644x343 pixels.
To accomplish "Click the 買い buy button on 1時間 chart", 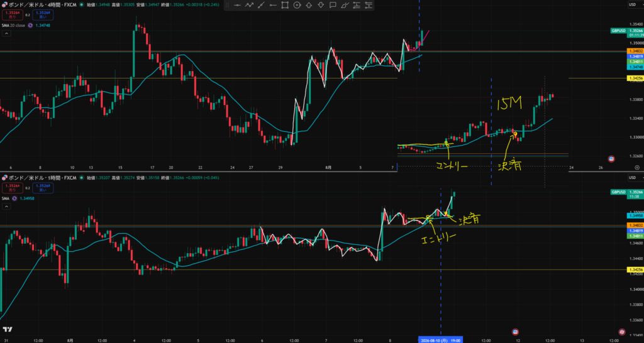I will click(x=44, y=188).
